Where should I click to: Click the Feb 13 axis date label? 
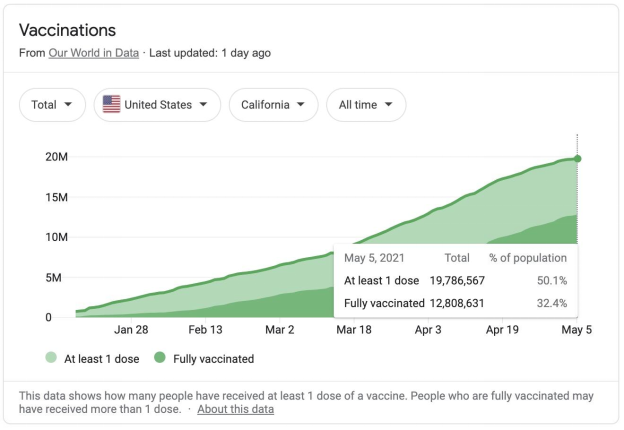(x=205, y=329)
